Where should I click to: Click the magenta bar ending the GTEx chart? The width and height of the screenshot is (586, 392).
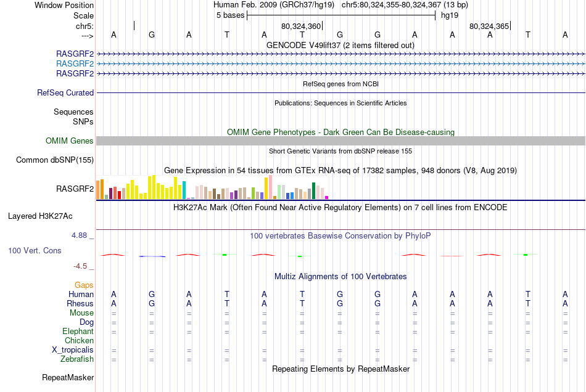327,197
